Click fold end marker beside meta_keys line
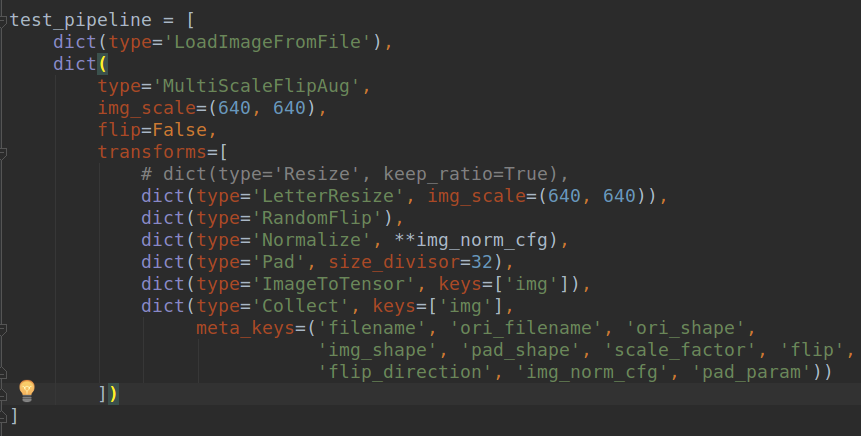This screenshot has width=861, height=436. point(4,328)
